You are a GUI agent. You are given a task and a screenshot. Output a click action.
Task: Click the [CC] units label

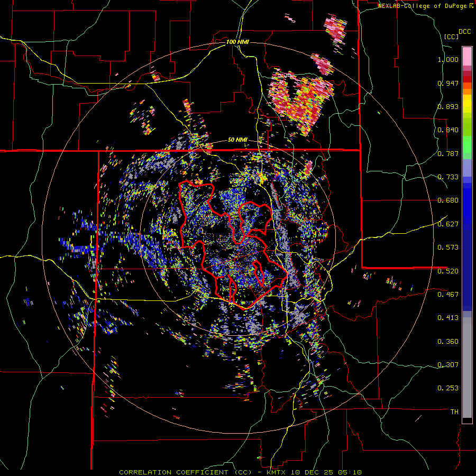pyautogui.click(x=451, y=36)
